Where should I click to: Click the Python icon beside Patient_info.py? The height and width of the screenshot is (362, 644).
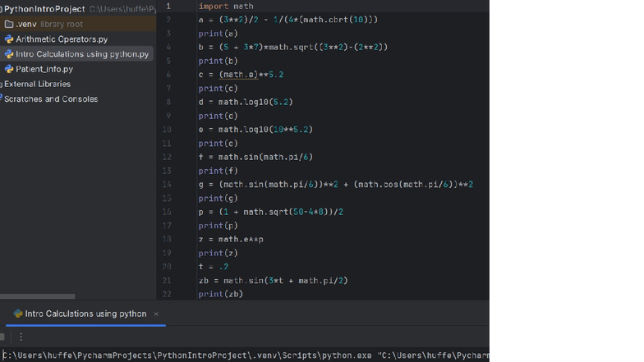pos(9,69)
